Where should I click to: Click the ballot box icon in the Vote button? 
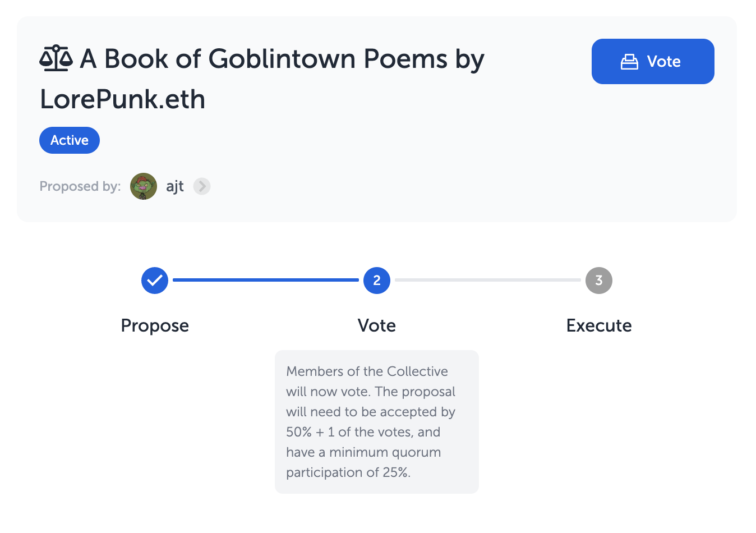click(629, 62)
